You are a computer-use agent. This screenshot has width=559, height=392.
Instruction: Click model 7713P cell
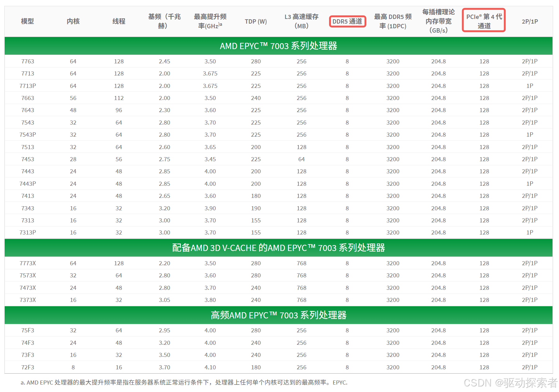click(27, 86)
